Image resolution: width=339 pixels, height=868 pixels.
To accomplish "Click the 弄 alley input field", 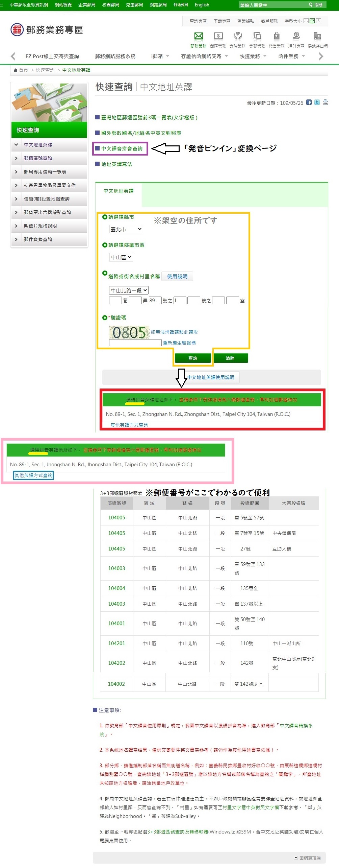I will click(135, 300).
